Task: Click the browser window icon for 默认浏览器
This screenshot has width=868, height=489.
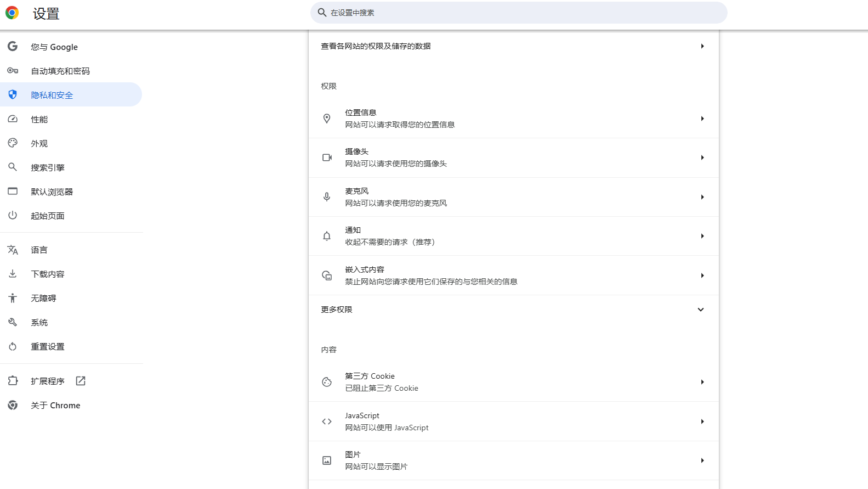Action: pos(13,191)
